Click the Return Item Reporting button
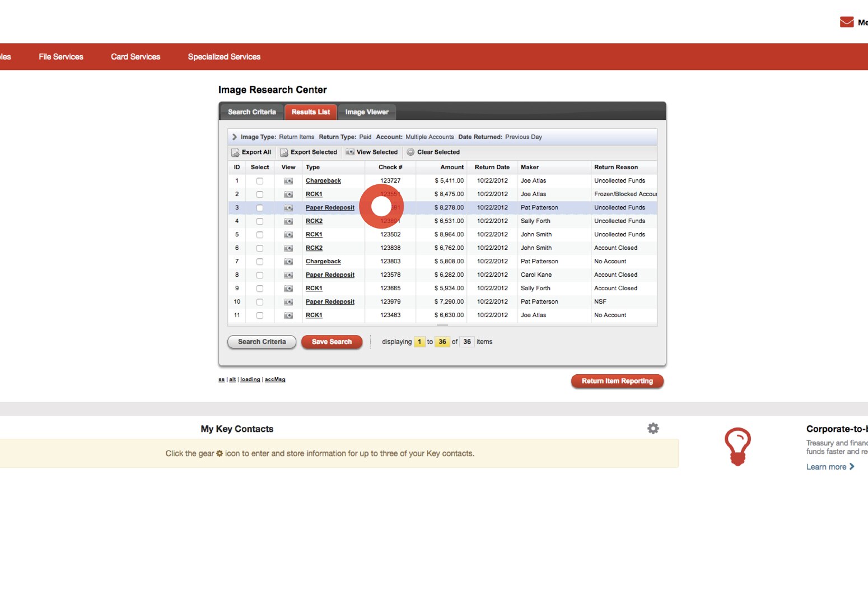 click(x=617, y=381)
